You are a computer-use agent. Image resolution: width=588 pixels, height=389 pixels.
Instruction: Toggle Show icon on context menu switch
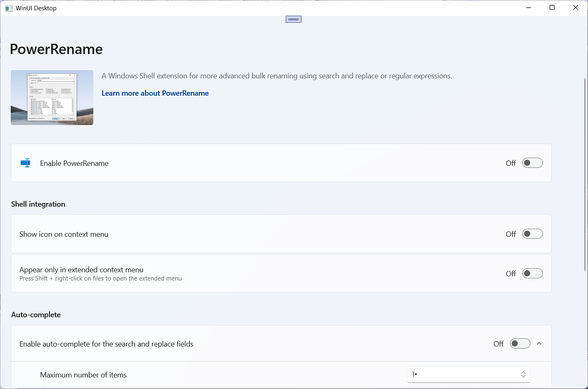click(532, 234)
